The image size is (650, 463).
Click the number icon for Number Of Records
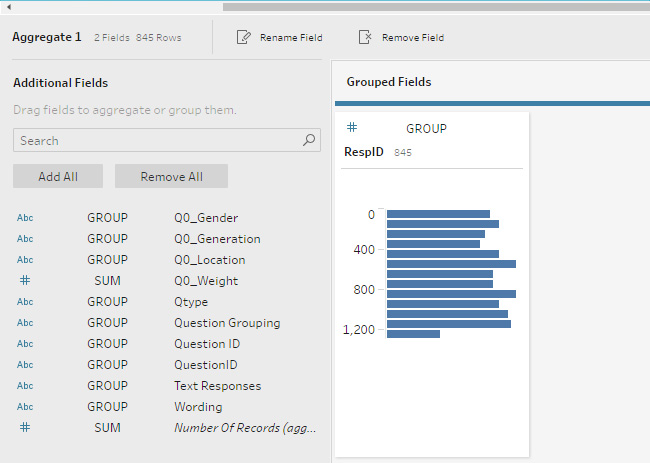tap(25, 428)
